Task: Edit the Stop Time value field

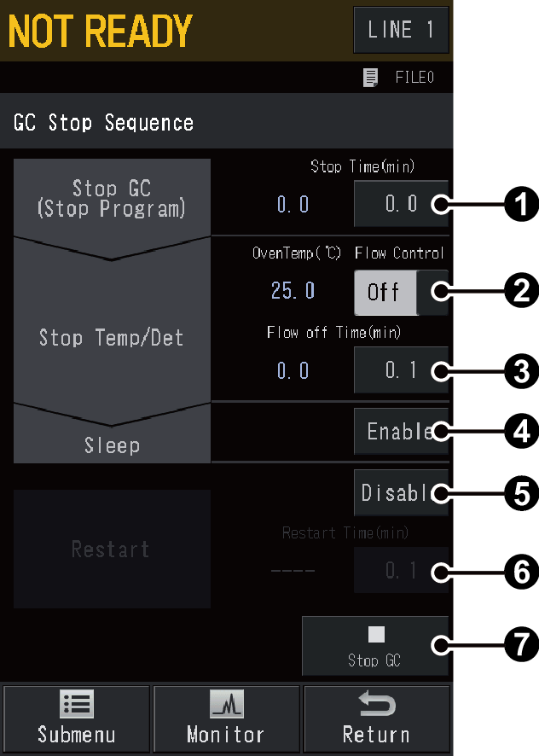Action: tap(400, 205)
